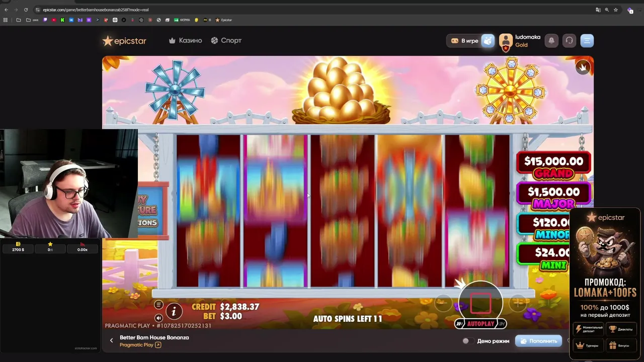
Task: Increase the bet with plus button
Action: click(518, 302)
